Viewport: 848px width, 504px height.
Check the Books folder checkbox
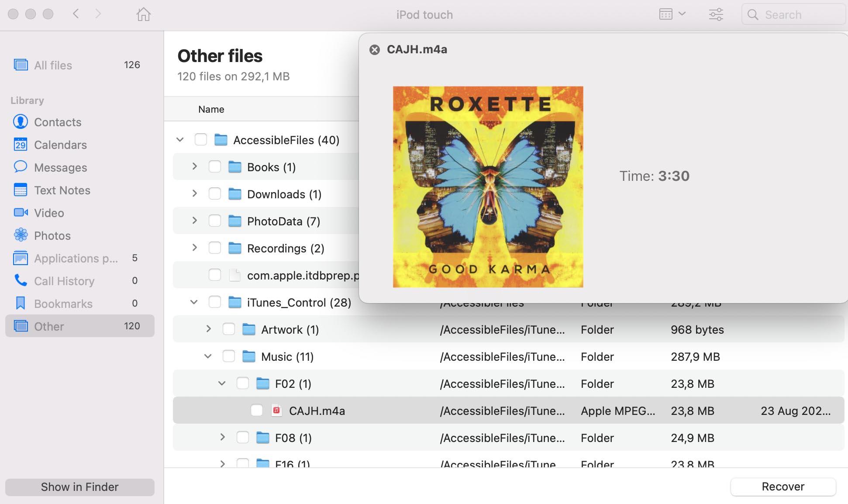click(215, 167)
